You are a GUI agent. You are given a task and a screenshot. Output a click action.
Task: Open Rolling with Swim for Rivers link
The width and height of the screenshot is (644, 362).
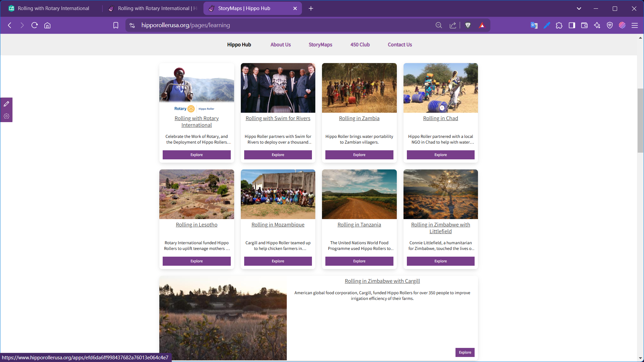pyautogui.click(x=278, y=118)
